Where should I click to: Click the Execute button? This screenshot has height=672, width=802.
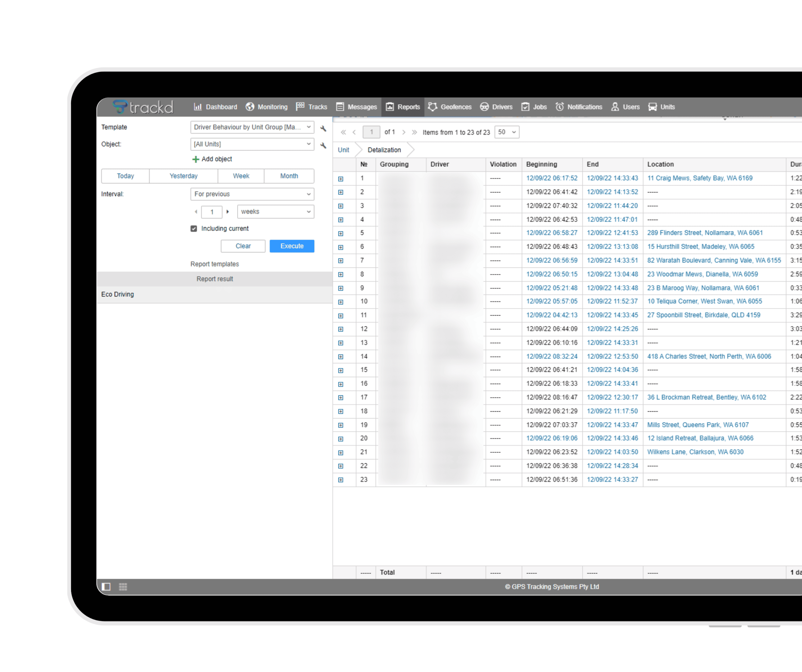292,246
